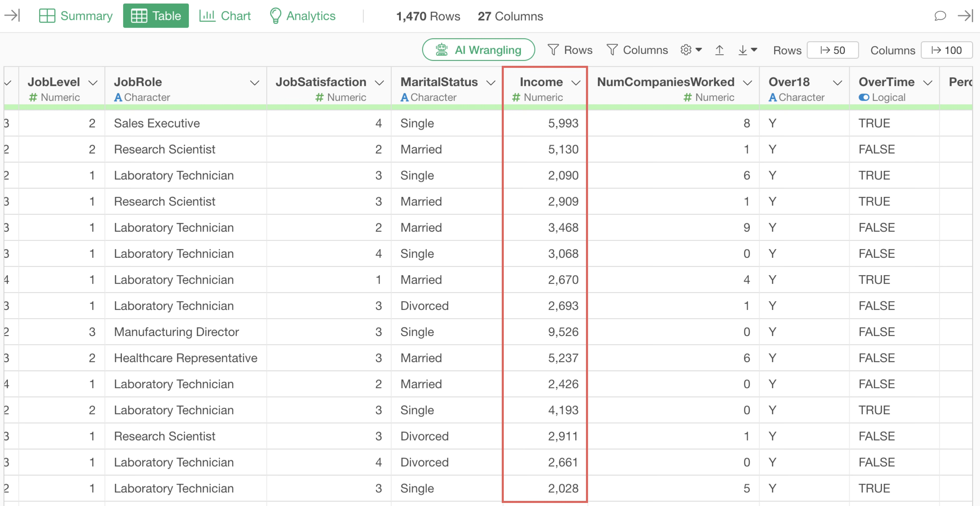Screen dimensions: 980x506
Task: Open the Over18 column dropdown
Action: point(837,82)
